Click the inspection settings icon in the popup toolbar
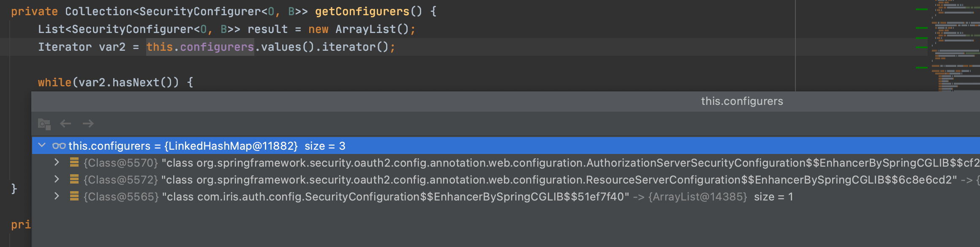 [44, 123]
